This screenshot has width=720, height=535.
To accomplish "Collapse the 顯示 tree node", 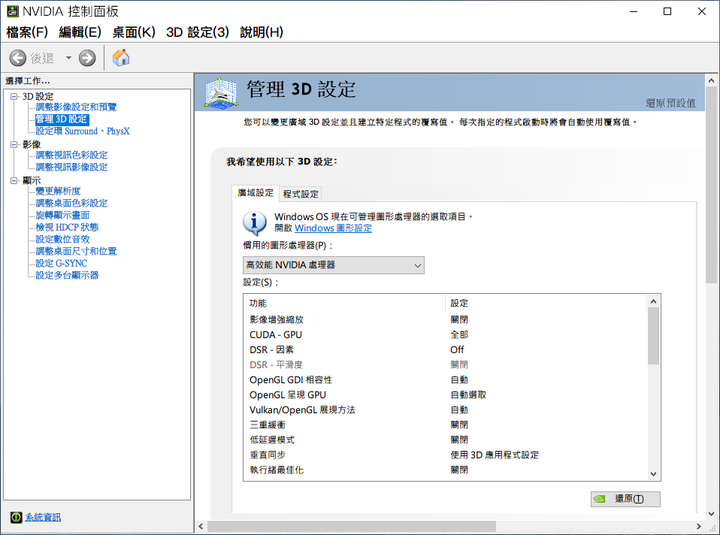I will point(14,180).
